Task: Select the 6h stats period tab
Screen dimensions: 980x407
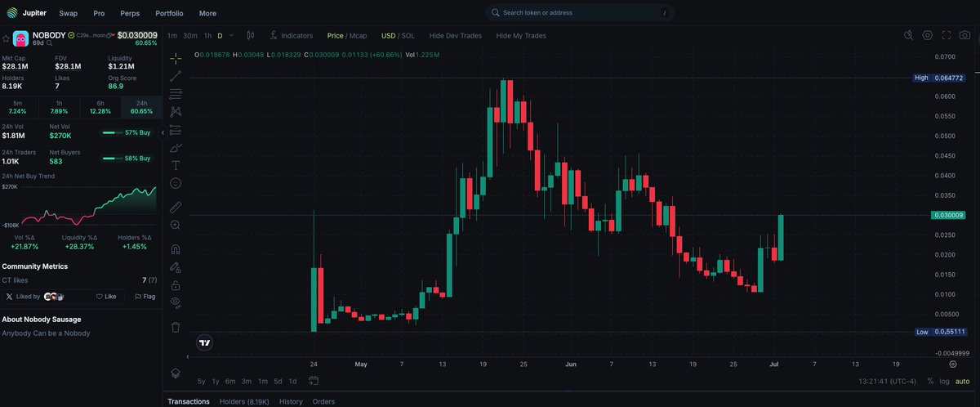Action: [x=100, y=107]
